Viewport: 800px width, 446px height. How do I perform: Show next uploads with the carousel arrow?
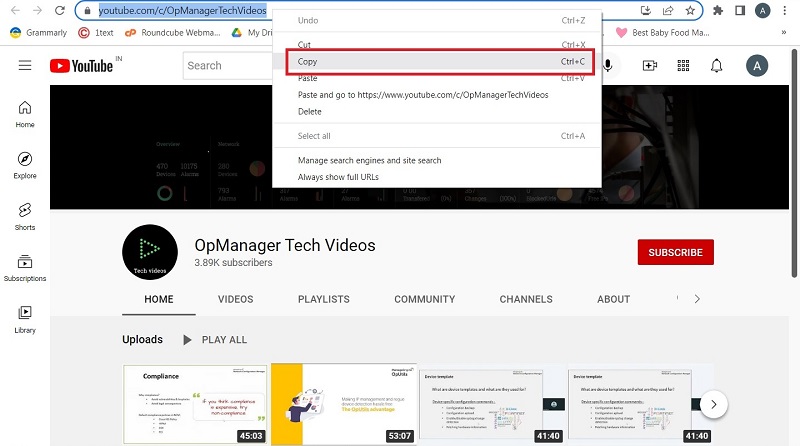713,405
